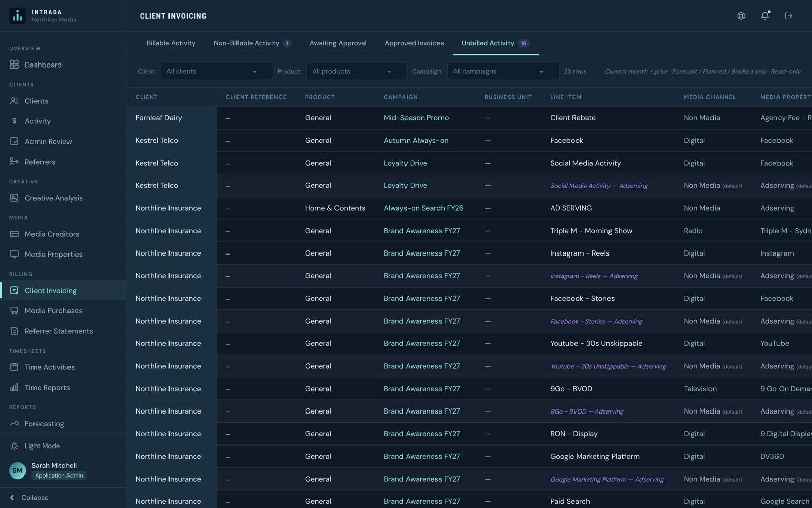Go to Clients in the sidebar
The width and height of the screenshot is (812, 508).
[x=63, y=101]
